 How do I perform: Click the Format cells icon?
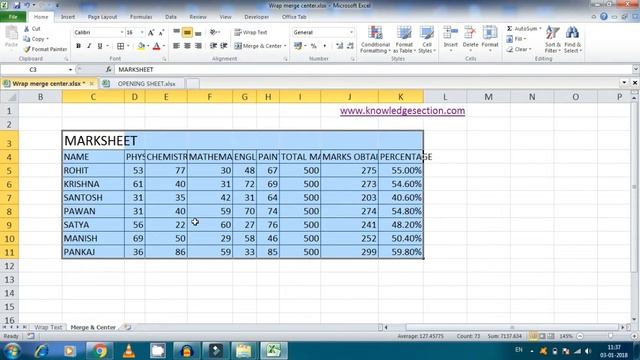[490, 33]
